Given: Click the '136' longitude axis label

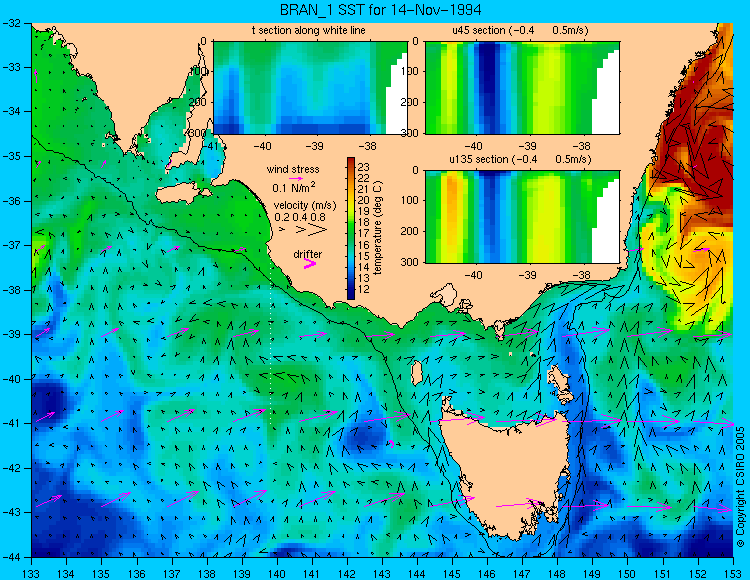Looking at the screenshot, I should [136, 574].
